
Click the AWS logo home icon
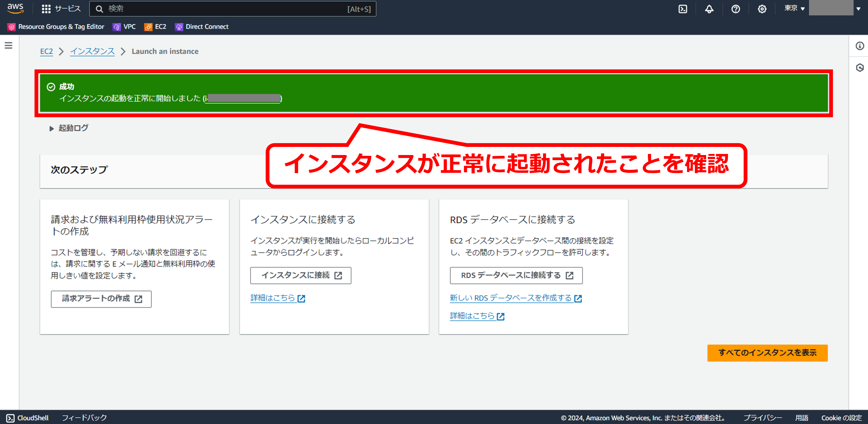click(15, 8)
